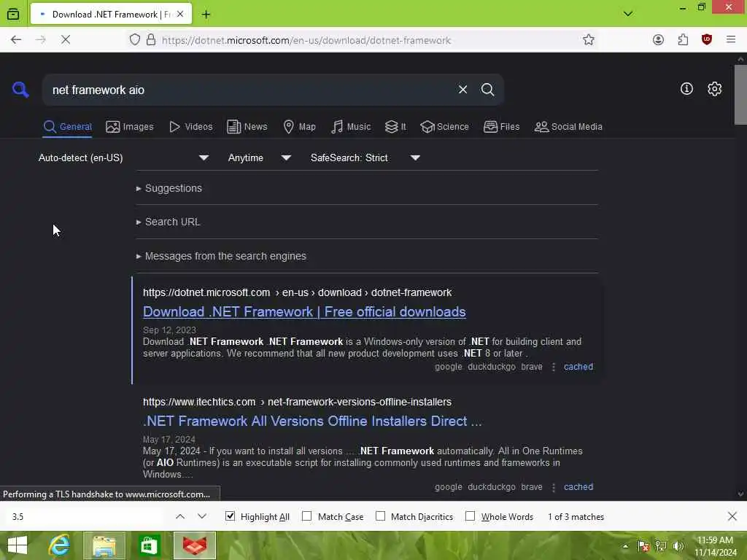The height and width of the screenshot is (560, 747).
Task: Click the network tray icon
Action: pos(661,546)
